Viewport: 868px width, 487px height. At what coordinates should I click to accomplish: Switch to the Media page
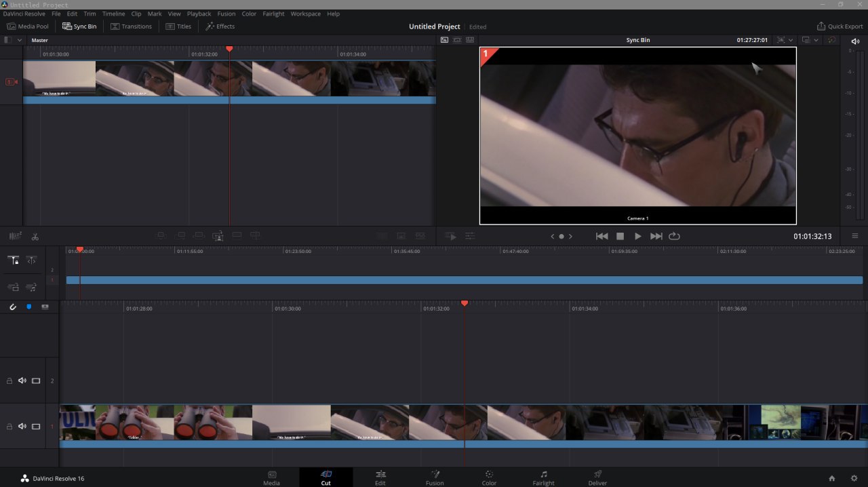271,478
